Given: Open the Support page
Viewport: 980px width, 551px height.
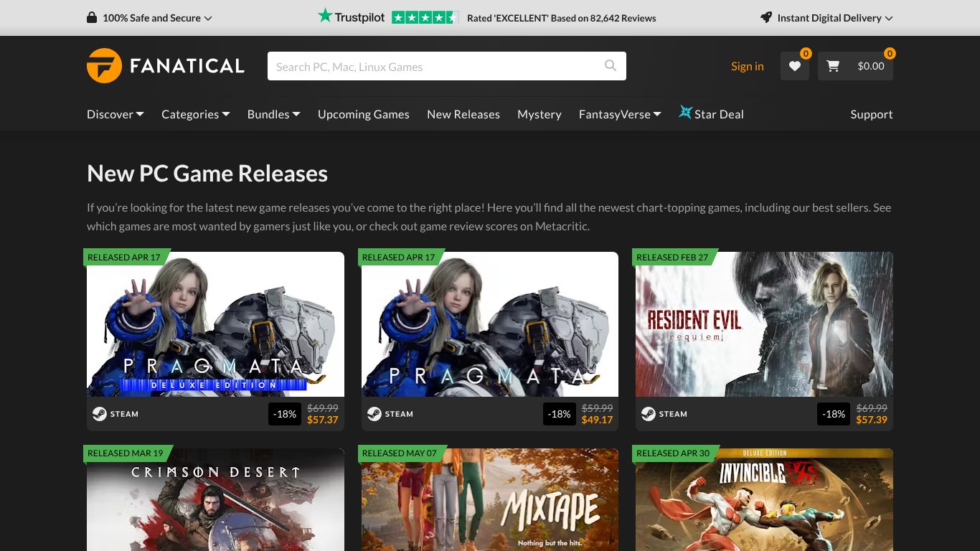Looking at the screenshot, I should (872, 114).
